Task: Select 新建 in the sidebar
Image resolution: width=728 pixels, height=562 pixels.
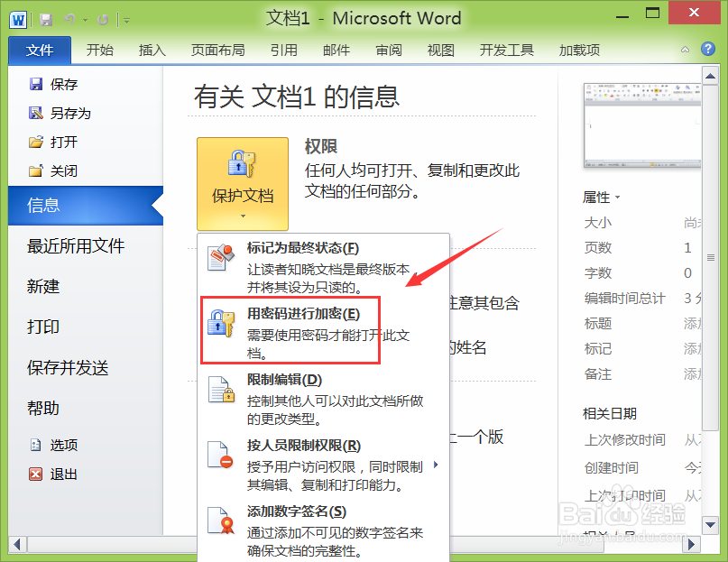Action: (43, 286)
